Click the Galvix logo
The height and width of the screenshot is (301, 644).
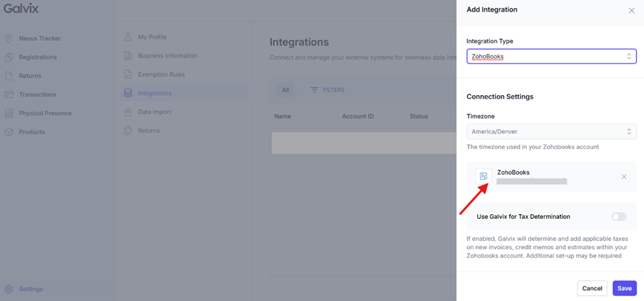[21, 9]
